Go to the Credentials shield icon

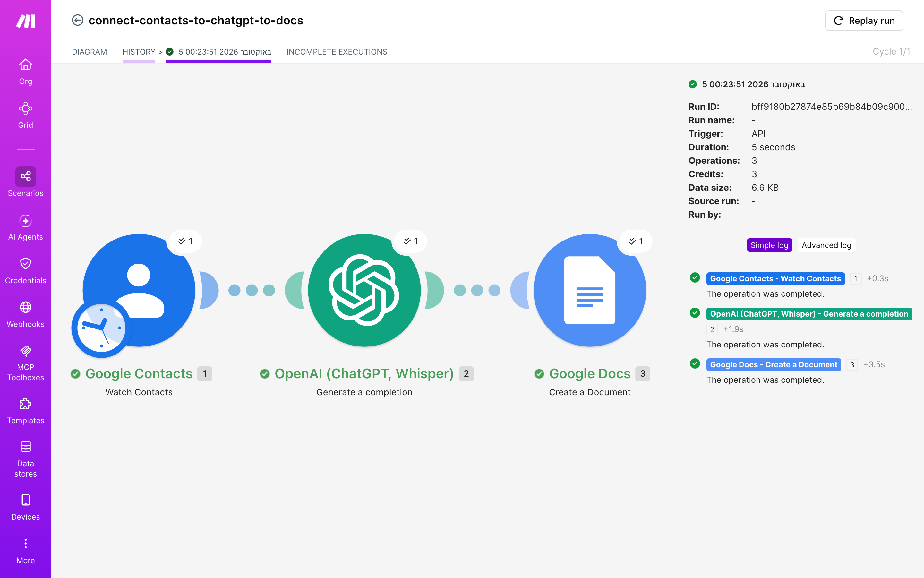point(26,264)
